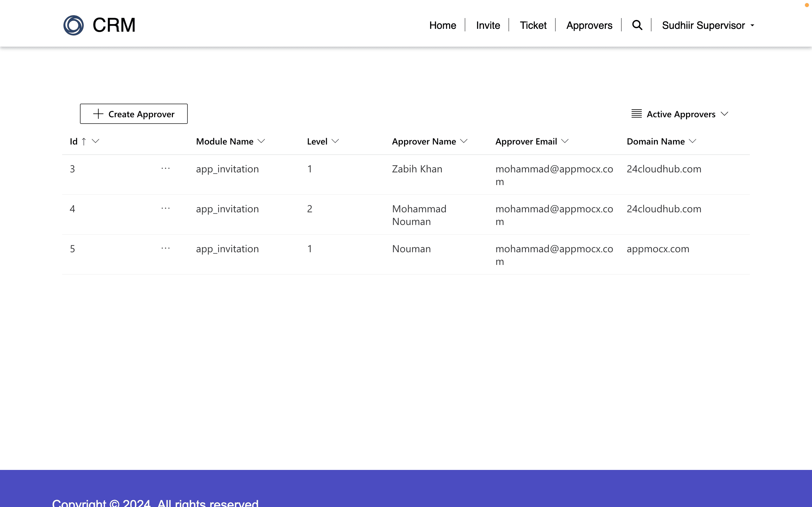Expand the Sudhiir Supervisor user menu

point(708,25)
